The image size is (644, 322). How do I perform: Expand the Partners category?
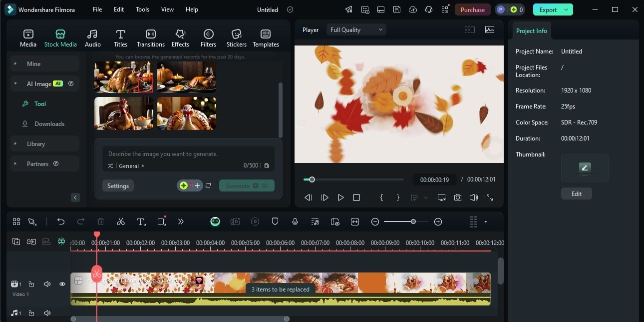45,163
